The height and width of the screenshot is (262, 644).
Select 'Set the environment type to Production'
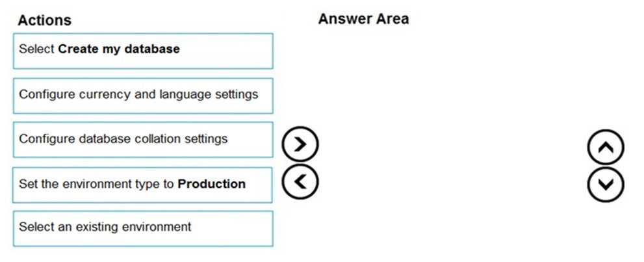142,185
